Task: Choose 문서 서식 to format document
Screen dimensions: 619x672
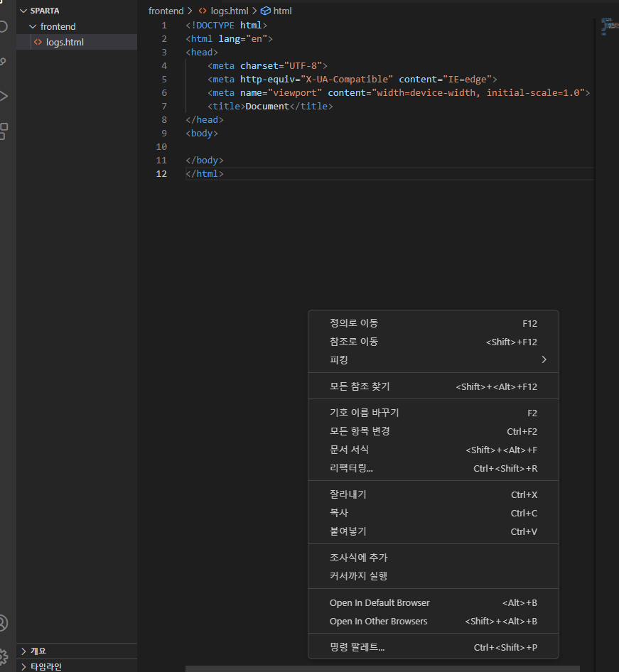Action: 434,450
